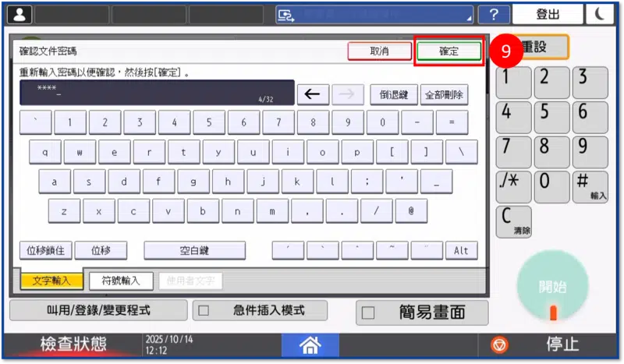
Task: Click the 登出 logout button
Action: 548,15
